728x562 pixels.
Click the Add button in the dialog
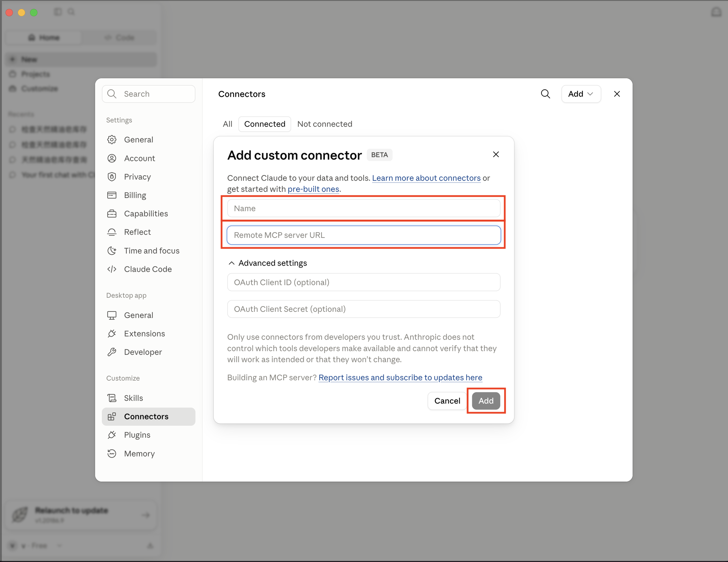(x=486, y=401)
